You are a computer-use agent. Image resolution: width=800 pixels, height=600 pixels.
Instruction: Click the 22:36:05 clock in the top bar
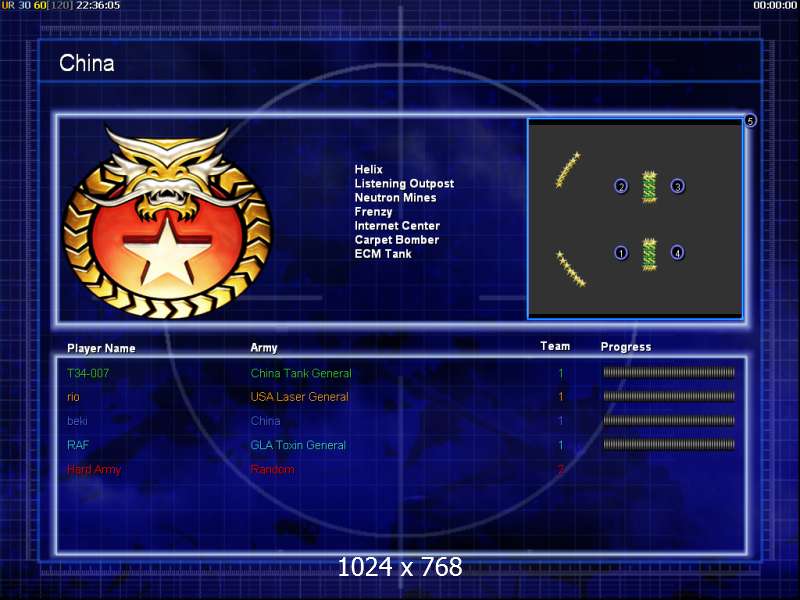(98, 6)
